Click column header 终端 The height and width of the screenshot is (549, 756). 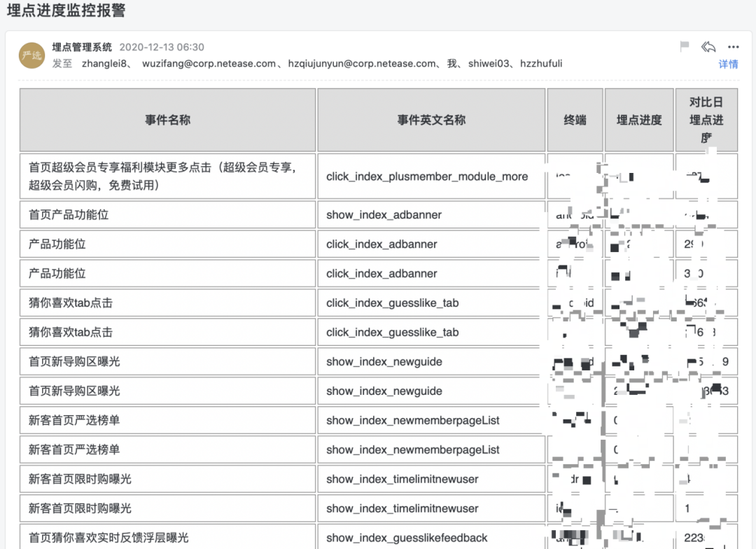click(x=575, y=120)
